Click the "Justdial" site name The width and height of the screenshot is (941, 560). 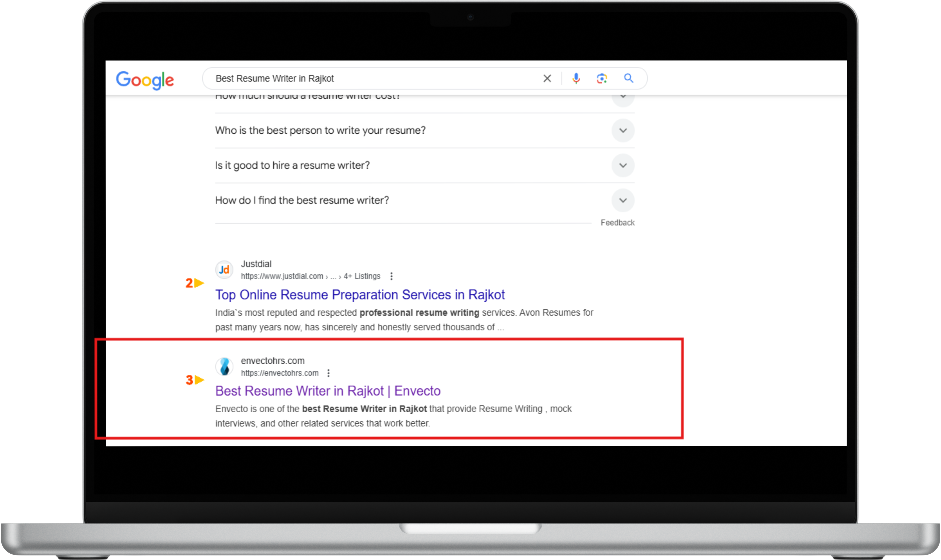[x=256, y=264]
